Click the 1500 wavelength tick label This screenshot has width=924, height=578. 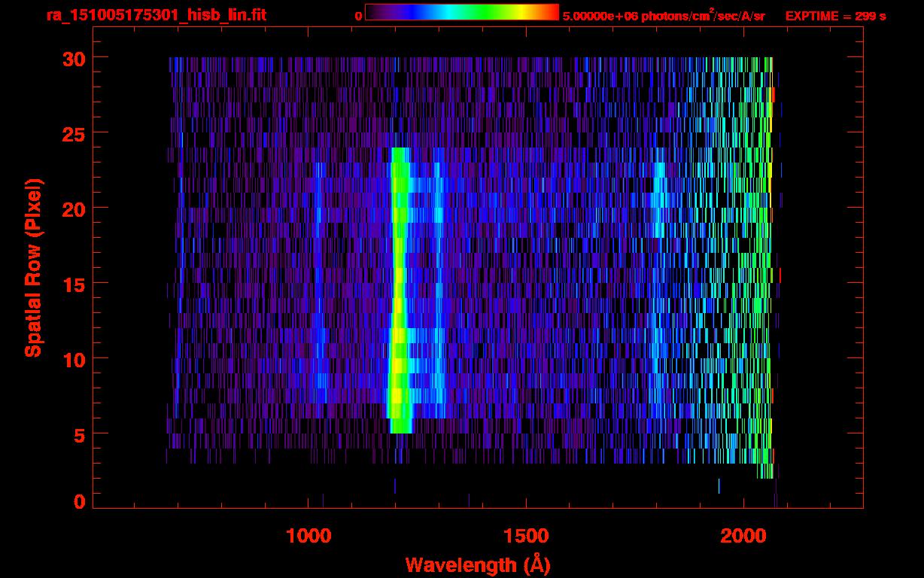coord(526,536)
